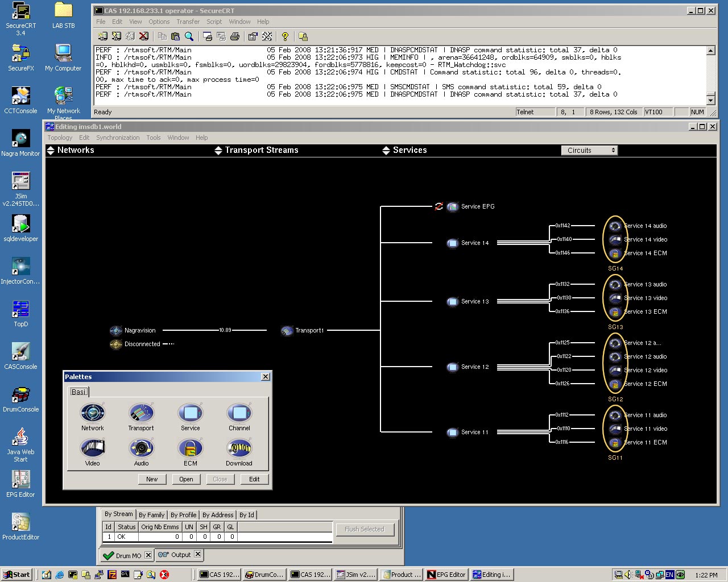Image resolution: width=728 pixels, height=582 pixels.
Task: Select the Channel palette icon
Action: click(239, 413)
